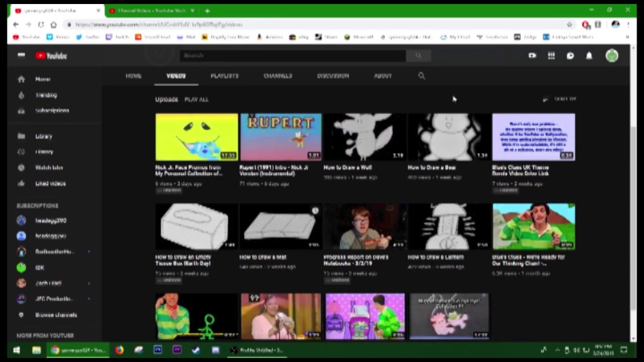Open How to Draw a Lantern thumbnail
The height and width of the screenshot is (362, 644).
449,227
